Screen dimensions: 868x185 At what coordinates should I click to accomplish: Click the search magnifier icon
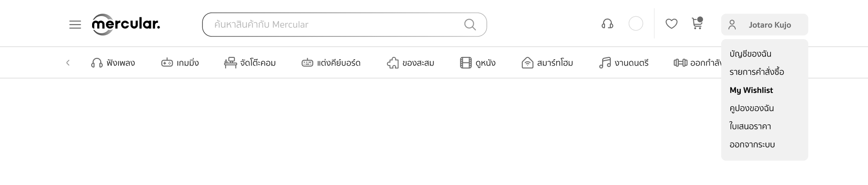pyautogui.click(x=470, y=25)
